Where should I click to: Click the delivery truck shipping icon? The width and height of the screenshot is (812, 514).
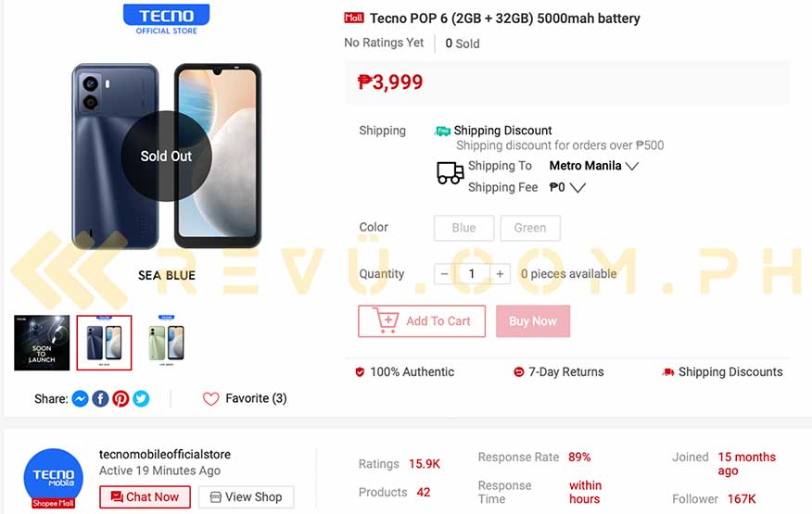[450, 173]
